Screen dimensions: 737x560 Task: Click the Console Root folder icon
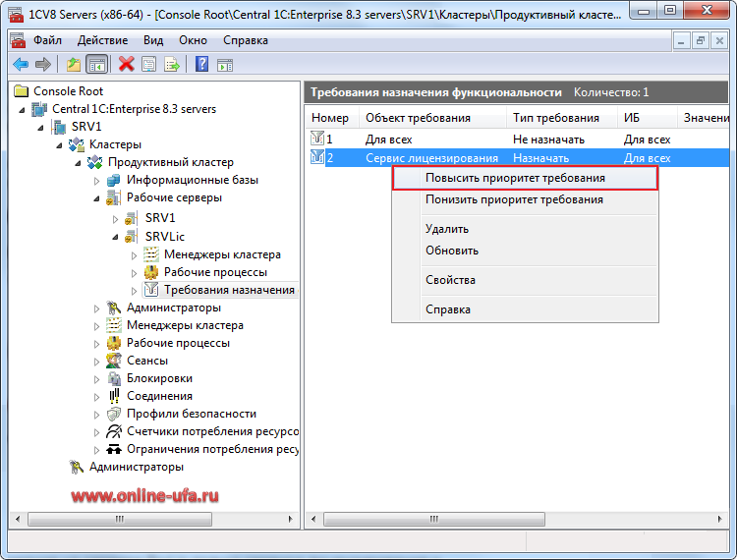22,91
